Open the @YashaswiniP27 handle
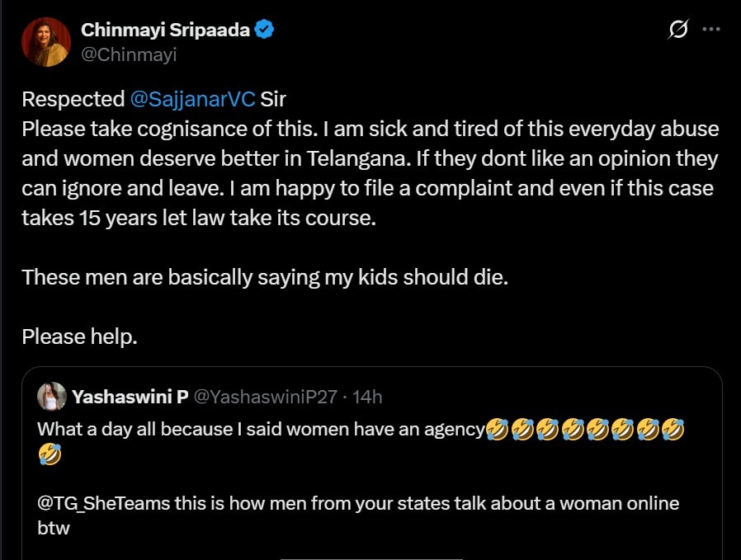741x560 pixels. [265, 397]
